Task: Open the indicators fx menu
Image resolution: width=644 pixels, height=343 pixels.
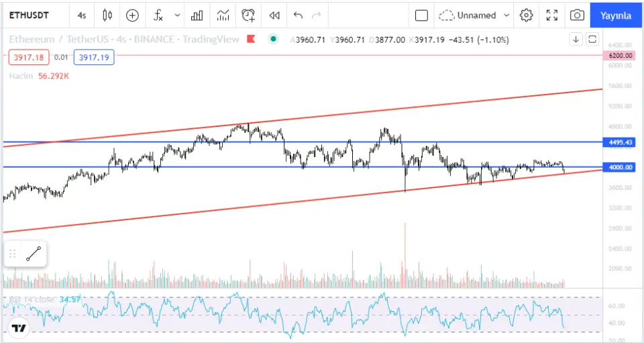Action: click(x=158, y=15)
